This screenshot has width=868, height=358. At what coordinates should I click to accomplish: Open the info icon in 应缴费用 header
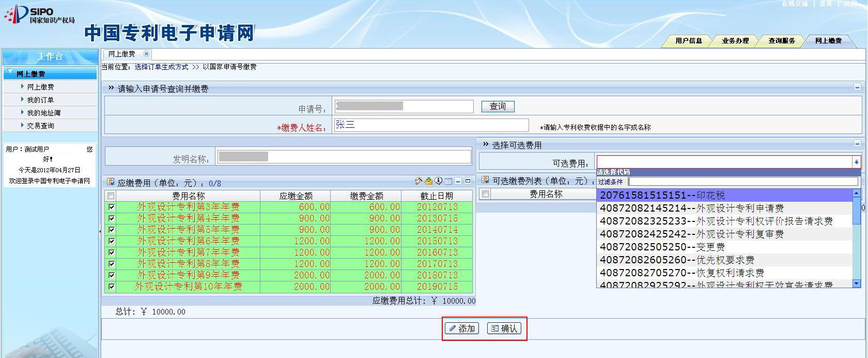coord(438,181)
